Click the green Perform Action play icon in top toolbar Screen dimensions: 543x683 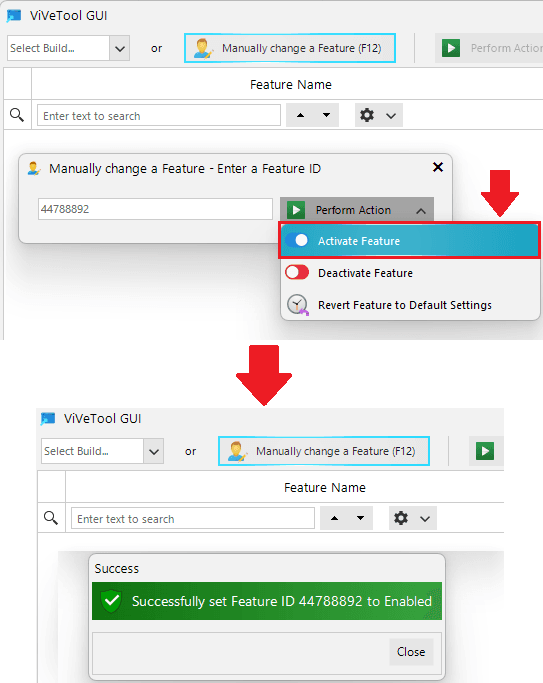click(451, 48)
